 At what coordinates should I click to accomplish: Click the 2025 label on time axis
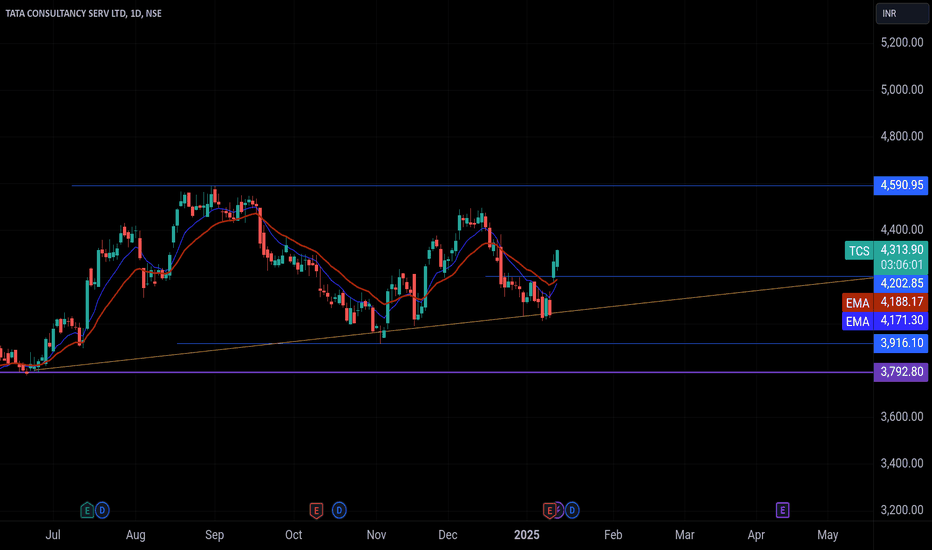point(527,535)
